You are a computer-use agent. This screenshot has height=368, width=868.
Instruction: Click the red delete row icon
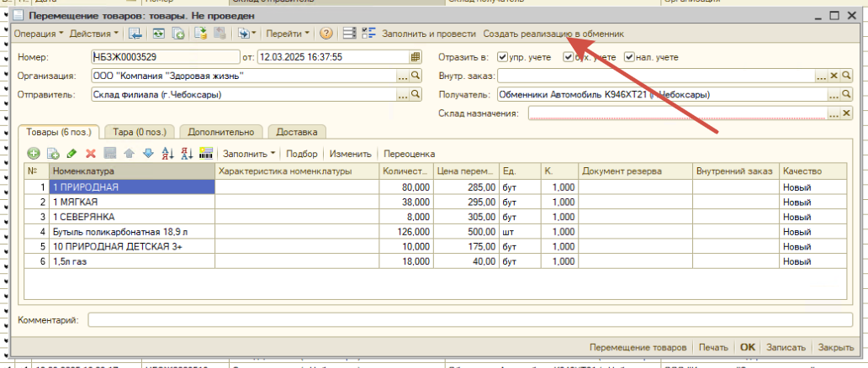[x=90, y=153]
